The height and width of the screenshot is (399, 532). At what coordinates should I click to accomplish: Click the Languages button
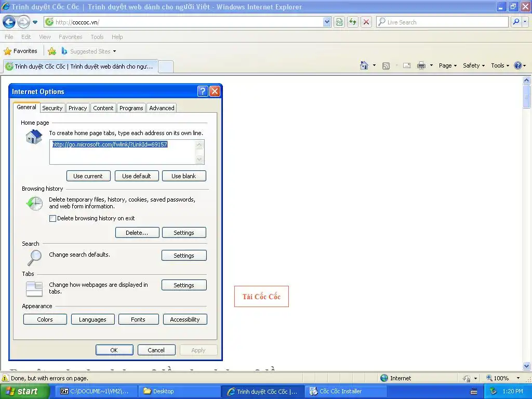[x=92, y=320]
